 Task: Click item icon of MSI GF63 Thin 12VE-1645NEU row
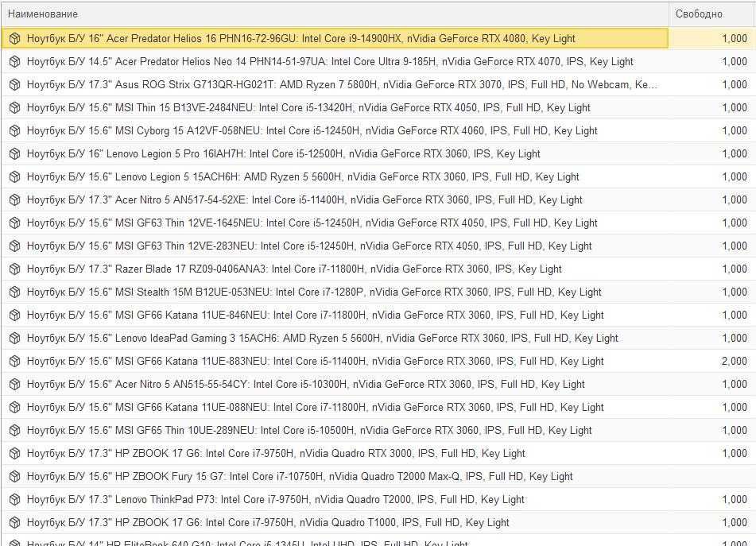click(15, 223)
